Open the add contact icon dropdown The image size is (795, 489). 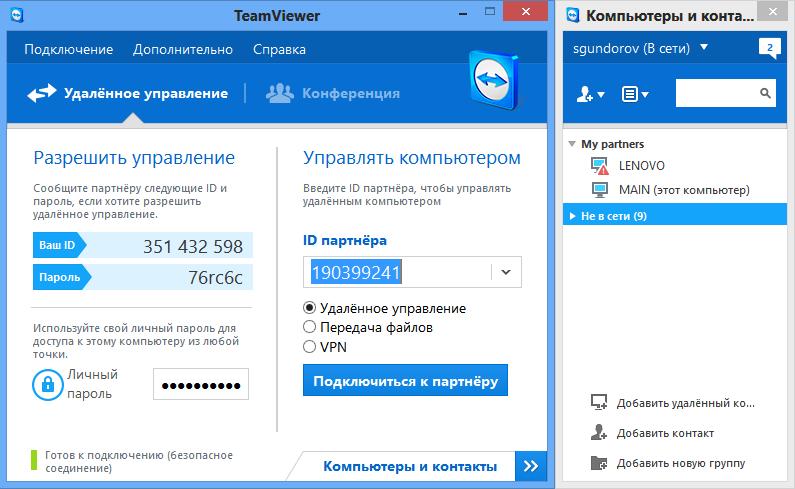coord(590,94)
